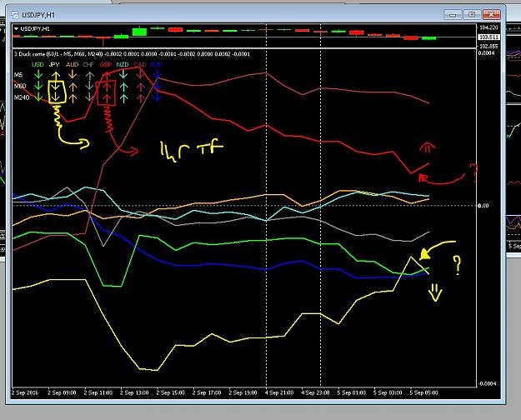This screenshot has height=420, width=521.
Task: Click the 102.855 price scale value
Action: click(x=488, y=46)
